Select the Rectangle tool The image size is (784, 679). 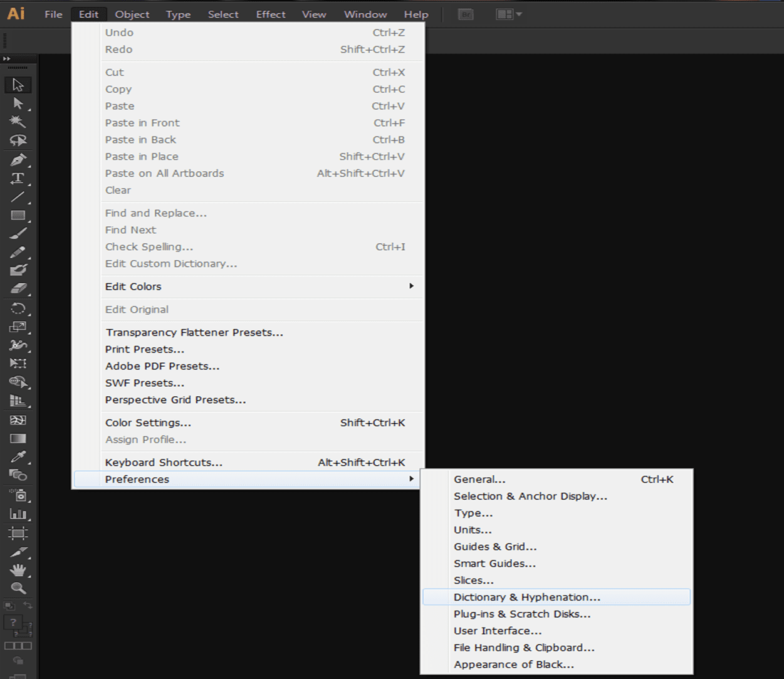tap(18, 215)
